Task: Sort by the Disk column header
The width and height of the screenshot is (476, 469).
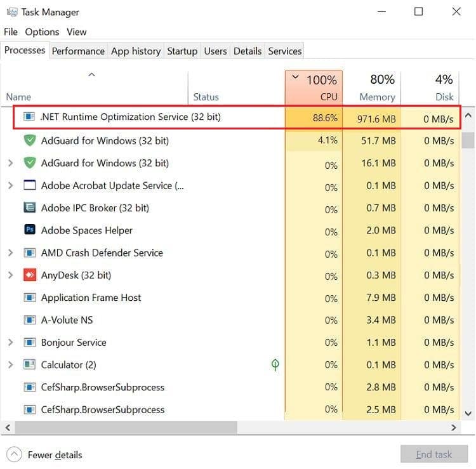Action: pyautogui.click(x=430, y=88)
